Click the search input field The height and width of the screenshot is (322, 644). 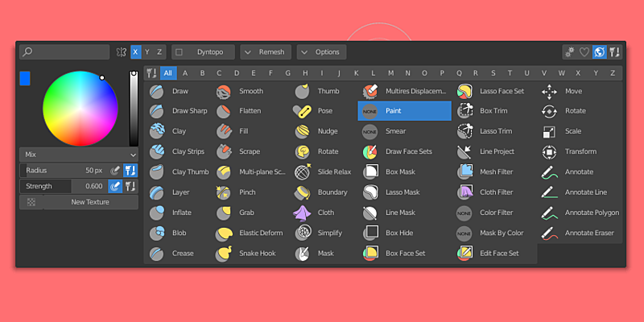pyautogui.click(x=64, y=52)
